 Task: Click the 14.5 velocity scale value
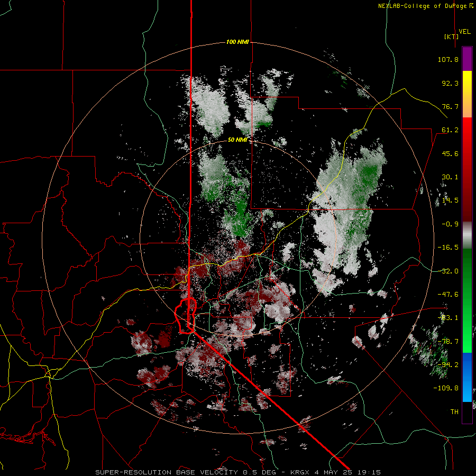pos(450,200)
